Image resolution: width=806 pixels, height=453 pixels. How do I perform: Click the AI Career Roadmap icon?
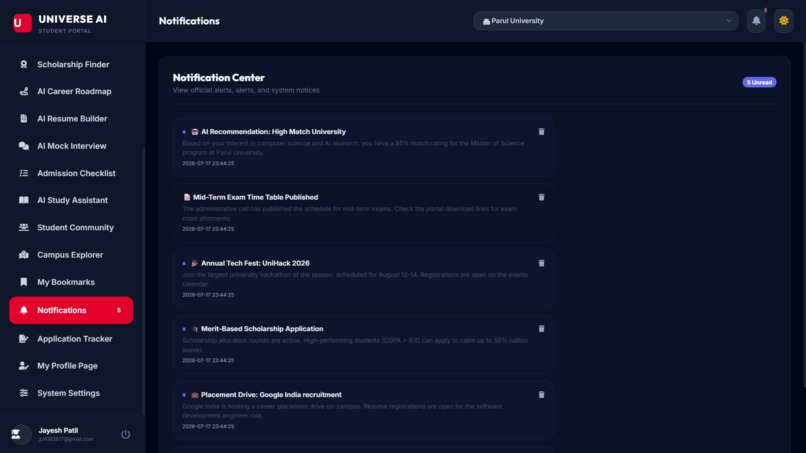24,92
